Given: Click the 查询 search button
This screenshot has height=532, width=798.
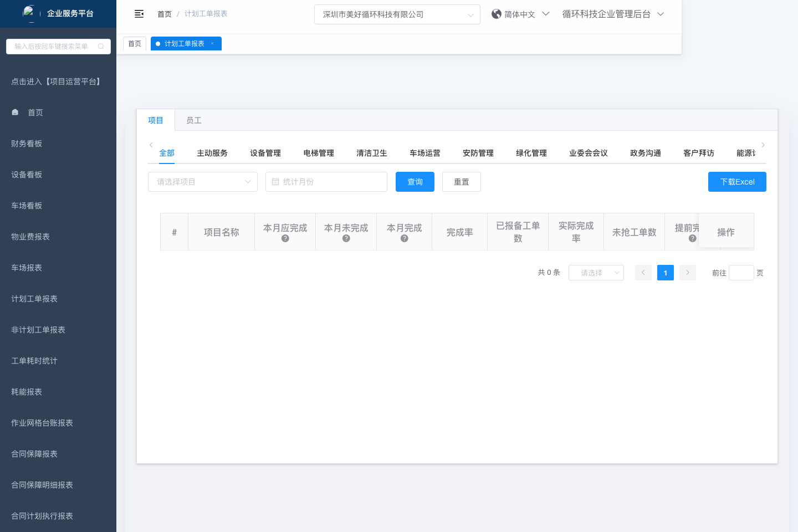Looking at the screenshot, I should coord(415,182).
